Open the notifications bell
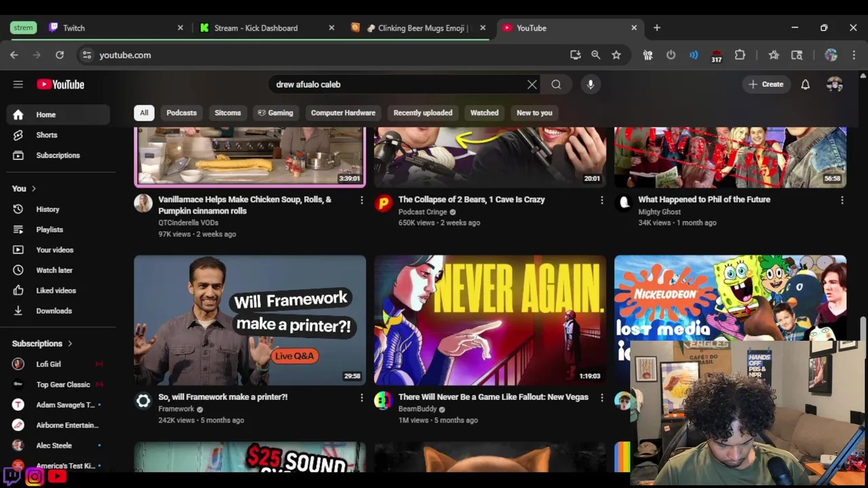 pos(805,84)
